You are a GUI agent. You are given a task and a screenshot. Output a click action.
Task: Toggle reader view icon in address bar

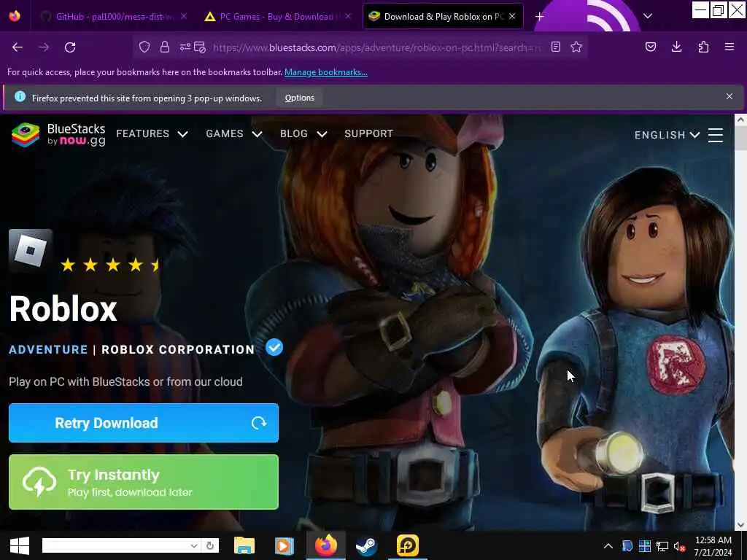point(555,47)
